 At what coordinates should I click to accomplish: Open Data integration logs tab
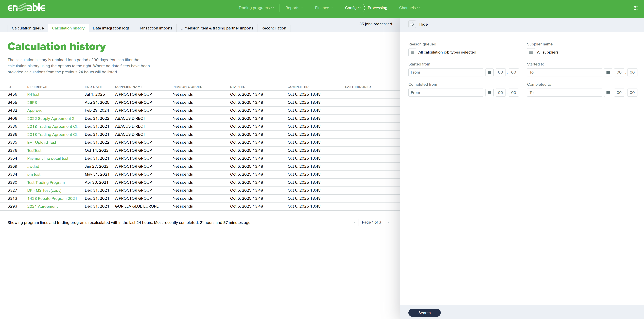click(111, 28)
